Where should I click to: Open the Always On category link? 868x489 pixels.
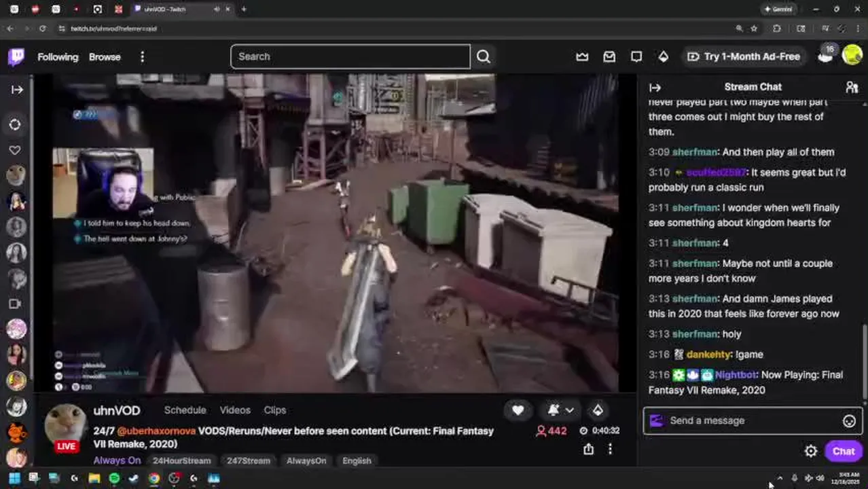(117, 460)
